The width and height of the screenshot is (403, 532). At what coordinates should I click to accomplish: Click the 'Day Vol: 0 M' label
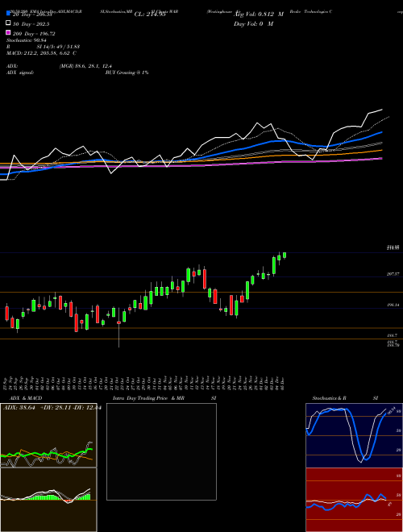[253, 24]
